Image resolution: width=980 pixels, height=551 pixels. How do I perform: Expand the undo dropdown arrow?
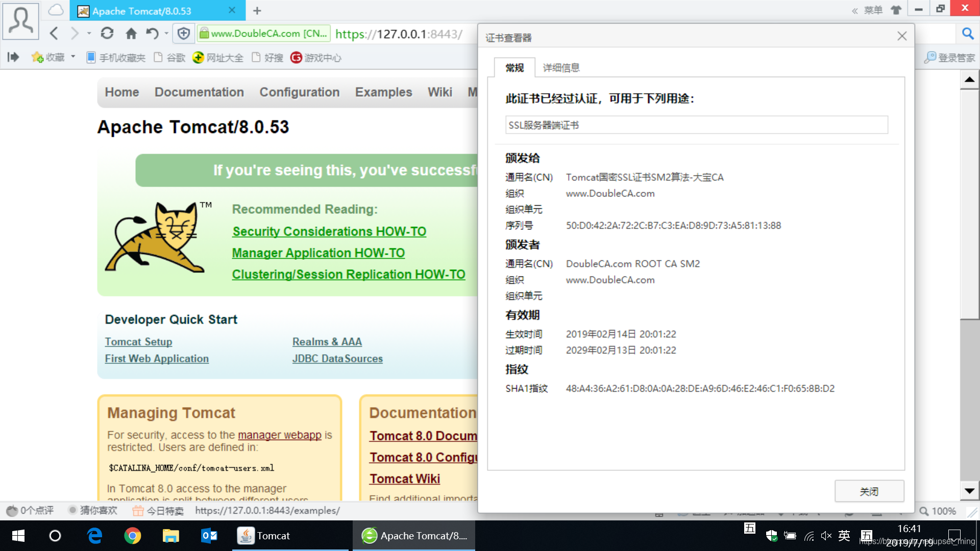point(166,34)
